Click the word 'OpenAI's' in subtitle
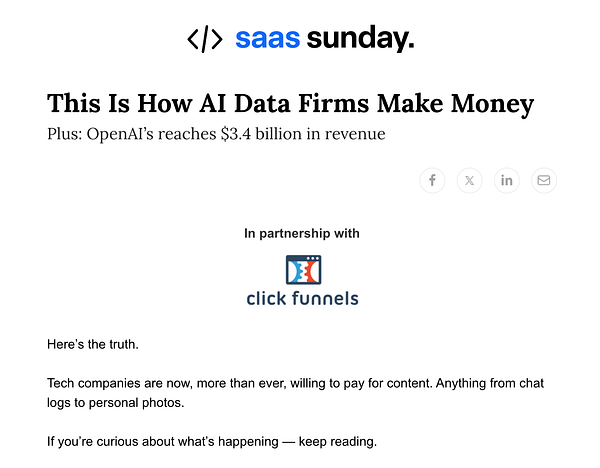The image size is (600, 468). pos(120,134)
